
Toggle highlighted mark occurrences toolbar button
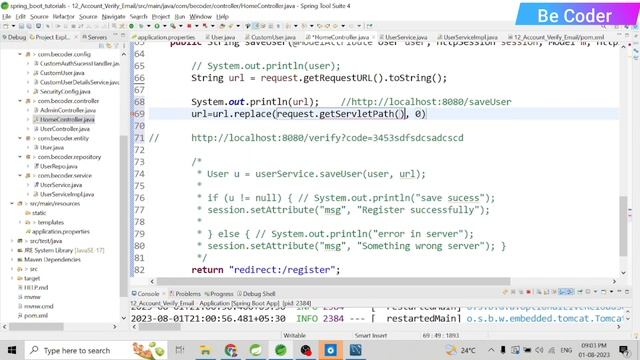(256, 26)
